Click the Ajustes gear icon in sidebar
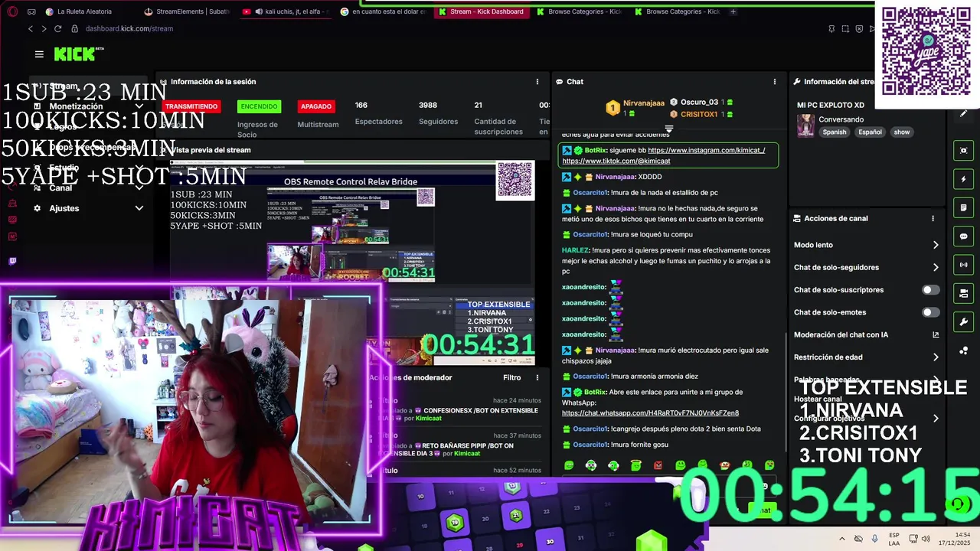 pyautogui.click(x=37, y=208)
